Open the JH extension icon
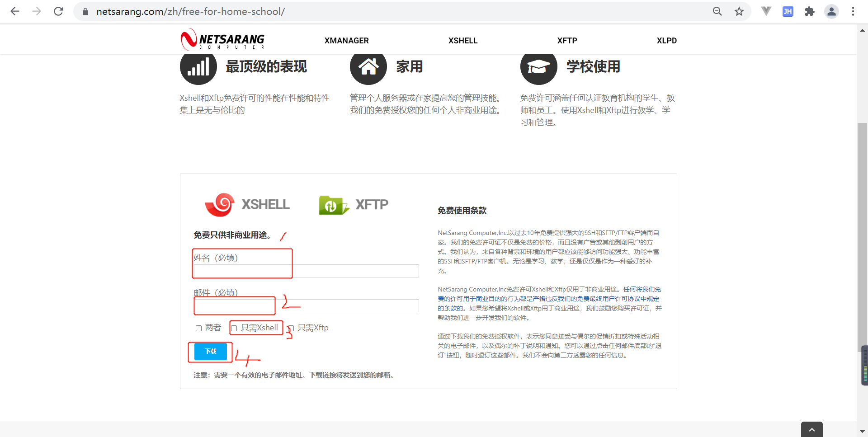This screenshot has height=437, width=868. (x=788, y=11)
